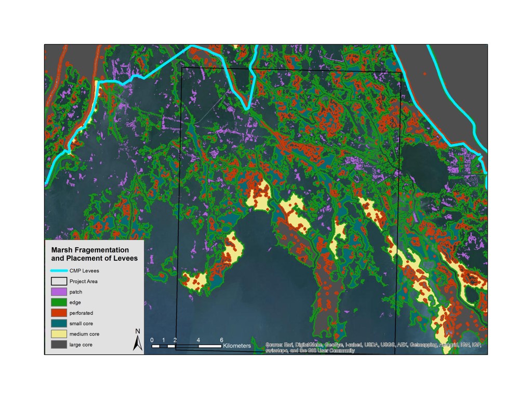Click the green edge legend swatch
Image resolution: width=532 pixels, height=399 pixels.
coord(59,302)
